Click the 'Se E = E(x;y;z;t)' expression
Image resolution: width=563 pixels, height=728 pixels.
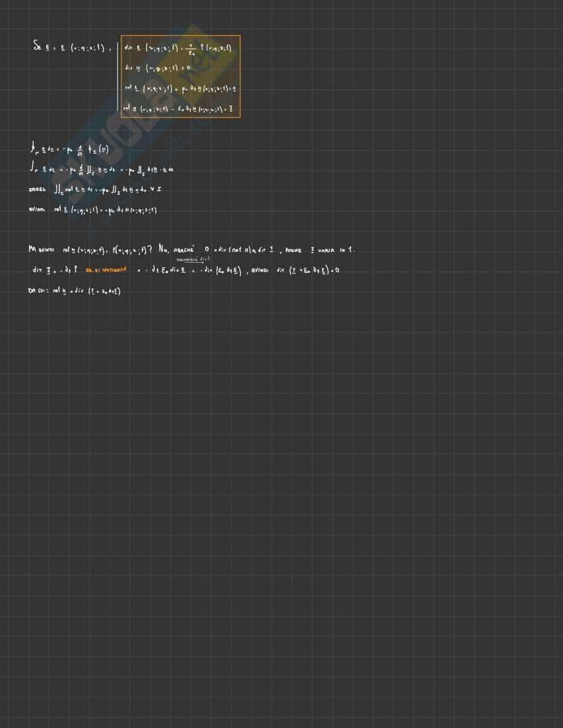coord(69,47)
